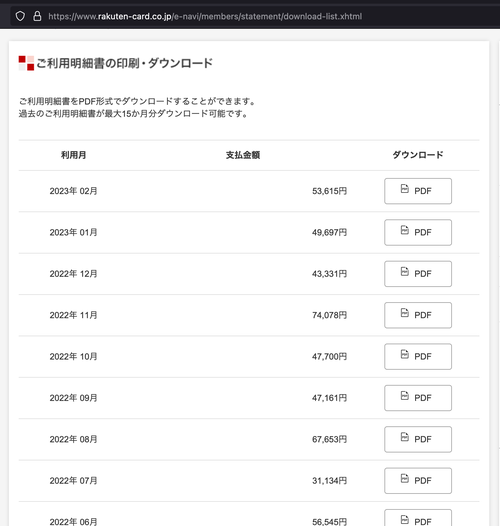Download the 2022年 06月 PDF statement

click(x=418, y=518)
